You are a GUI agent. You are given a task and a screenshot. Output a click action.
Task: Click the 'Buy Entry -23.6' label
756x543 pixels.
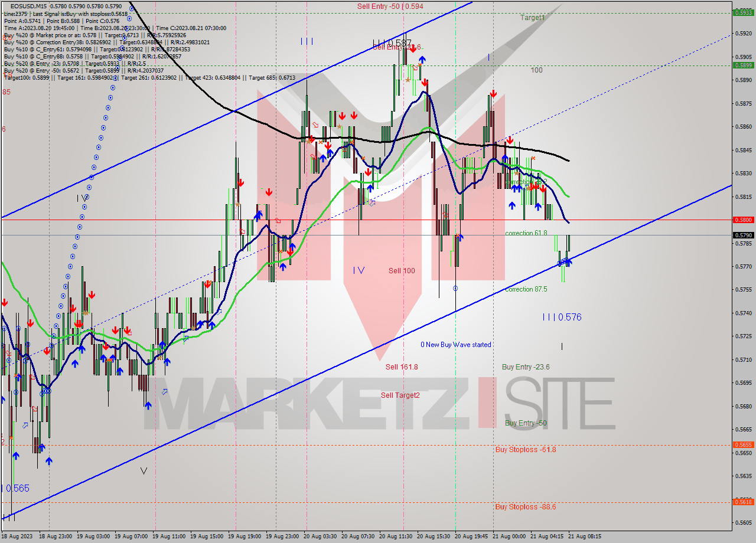click(526, 367)
